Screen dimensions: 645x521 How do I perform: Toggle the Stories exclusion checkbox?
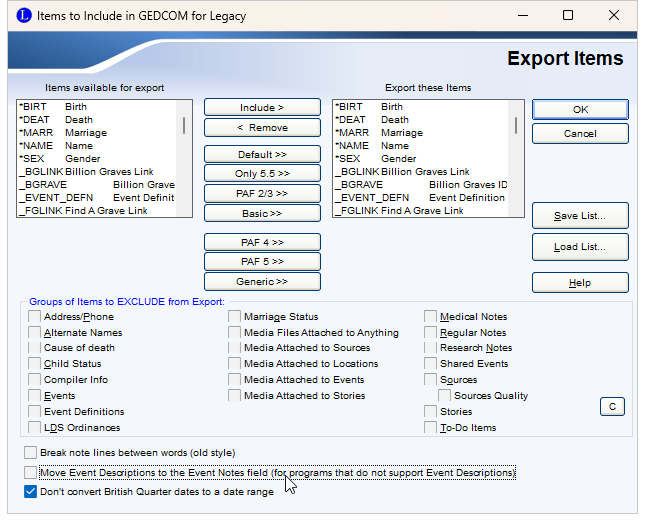click(431, 412)
